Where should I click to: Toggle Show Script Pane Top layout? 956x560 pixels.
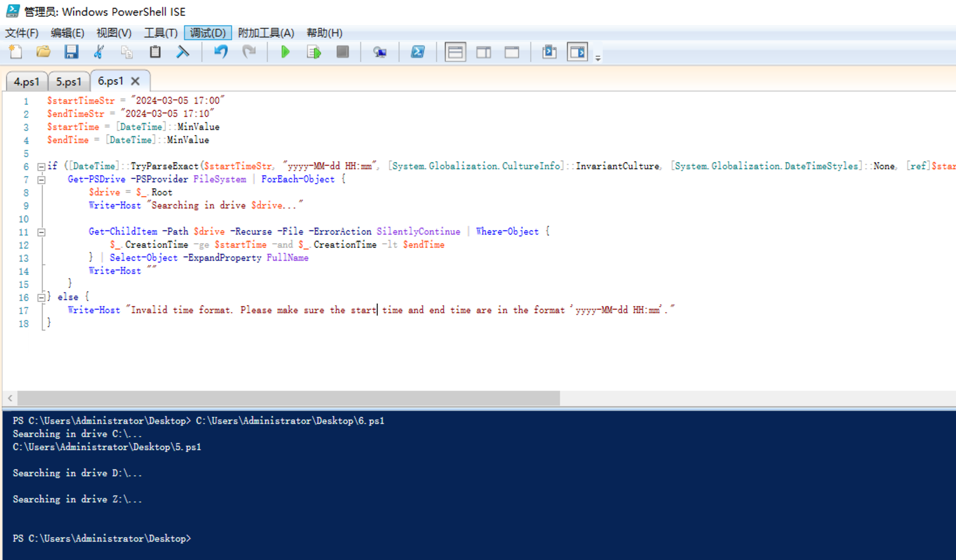(x=455, y=52)
